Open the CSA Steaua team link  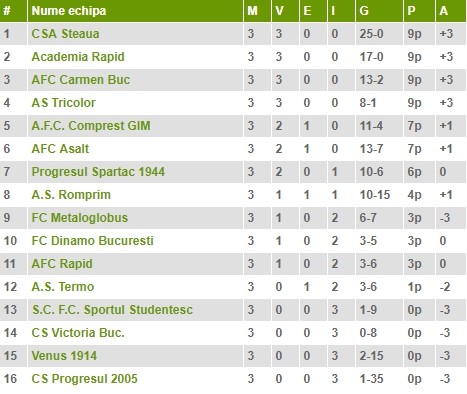65,34
